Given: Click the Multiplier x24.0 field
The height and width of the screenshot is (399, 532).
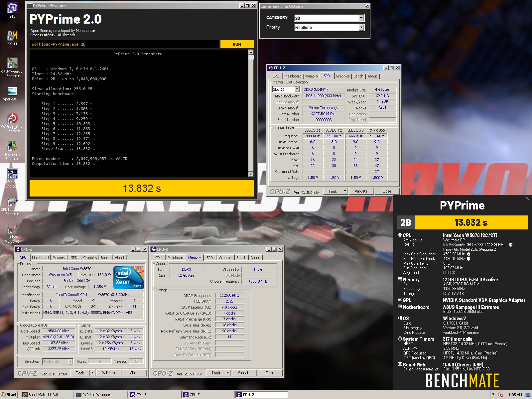Looking at the screenshot, I should coord(59,337).
